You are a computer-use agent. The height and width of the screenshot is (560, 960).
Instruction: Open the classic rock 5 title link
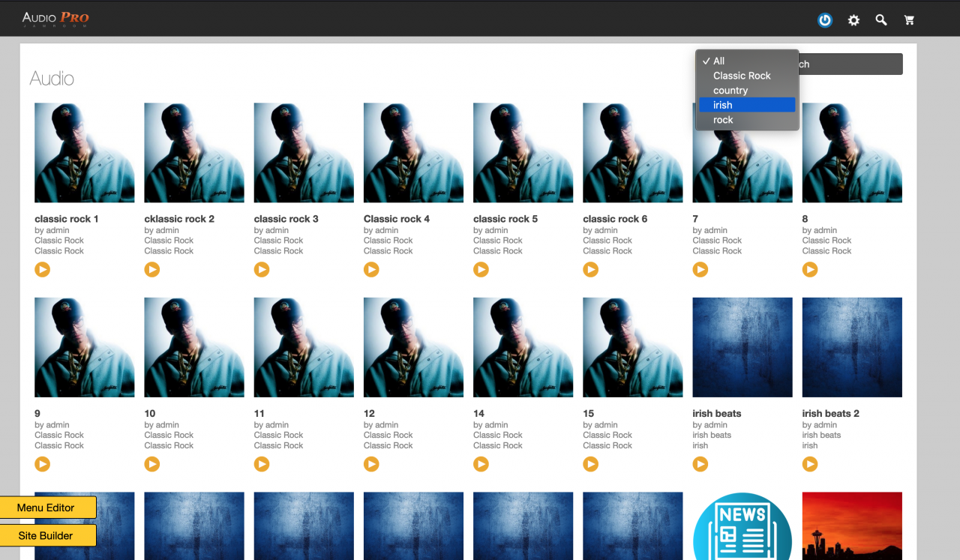click(505, 219)
